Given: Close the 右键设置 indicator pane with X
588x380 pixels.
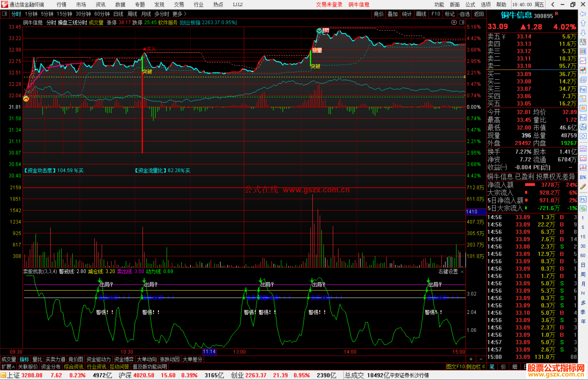Looking at the screenshot, I should coord(462,272).
